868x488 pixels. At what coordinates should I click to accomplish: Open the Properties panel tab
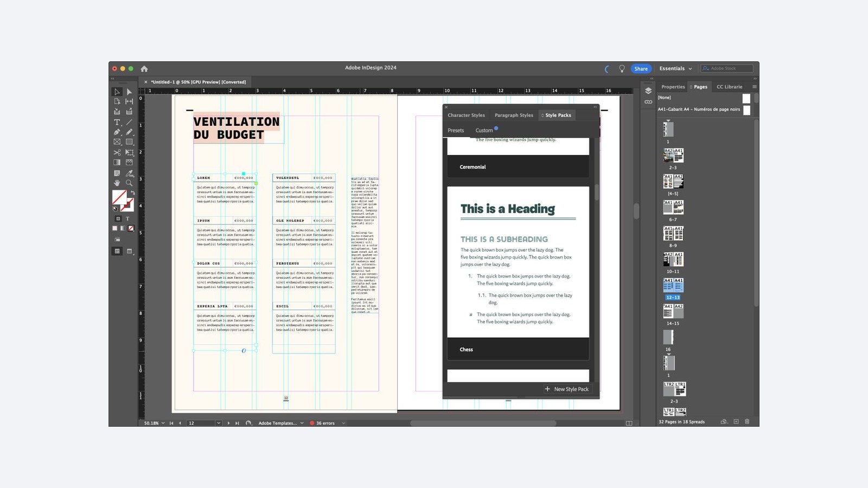click(673, 87)
